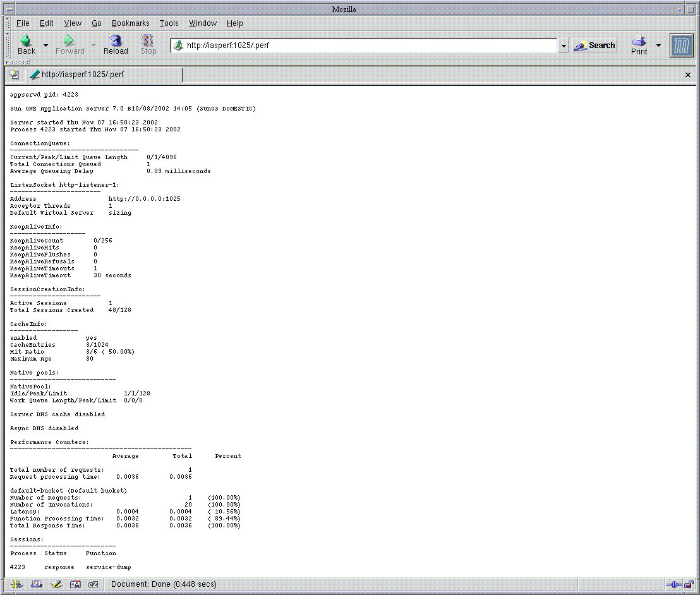Open the cZ ChatZilla icon
Viewport: 700px width, 595px height.
point(93,584)
